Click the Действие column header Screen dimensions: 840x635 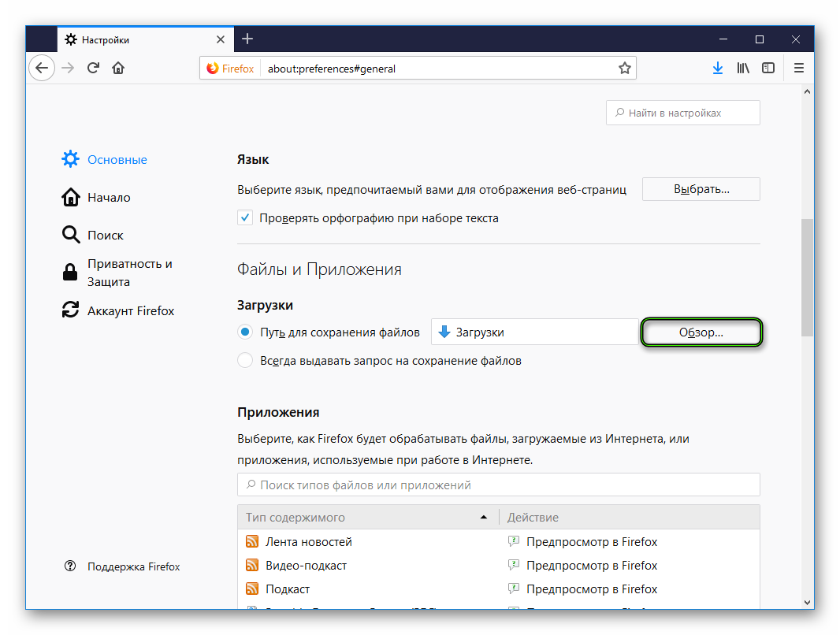click(x=629, y=517)
